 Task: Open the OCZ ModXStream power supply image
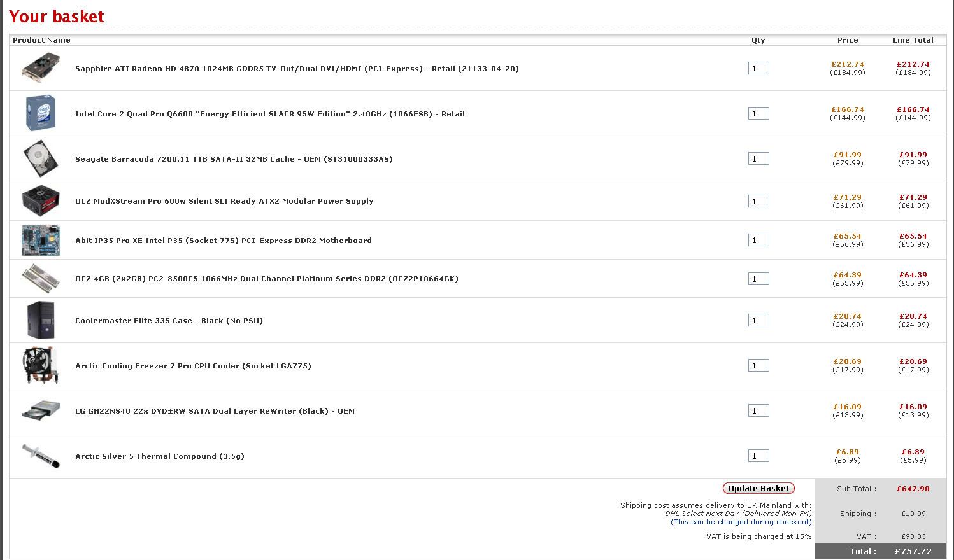coord(41,201)
